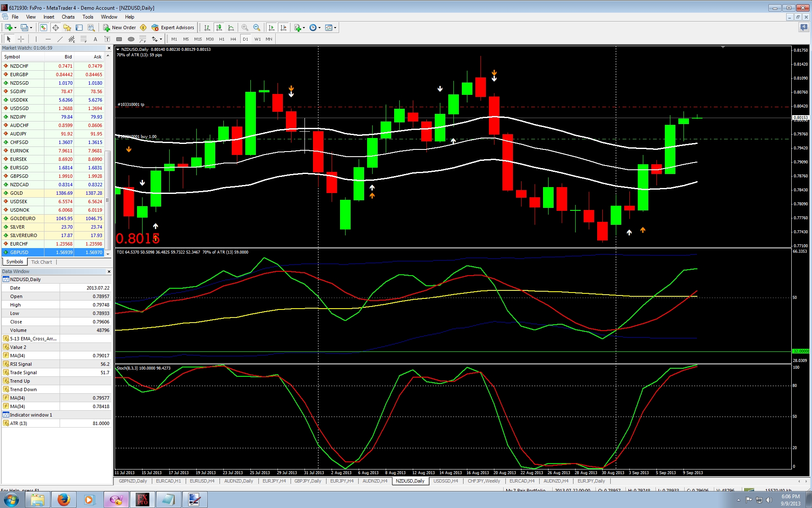Open the Tools menu
This screenshot has width=812, height=508.
point(88,17)
